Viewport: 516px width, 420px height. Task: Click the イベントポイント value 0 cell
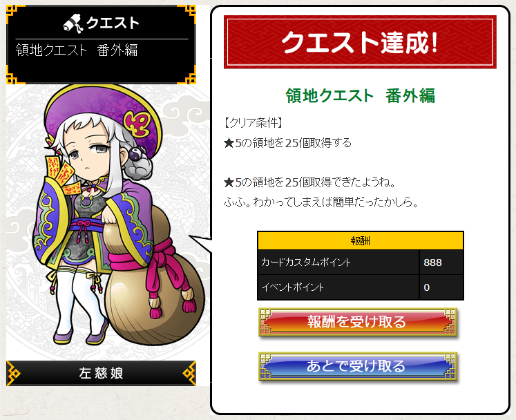441,287
